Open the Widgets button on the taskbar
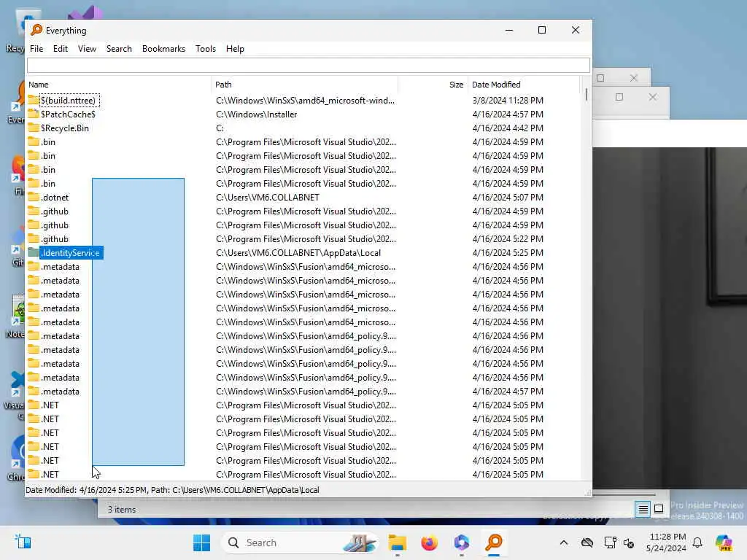 pyautogui.click(x=23, y=542)
